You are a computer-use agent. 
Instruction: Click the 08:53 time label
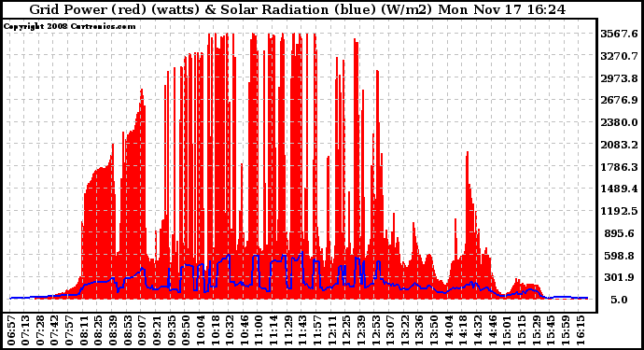(128, 329)
